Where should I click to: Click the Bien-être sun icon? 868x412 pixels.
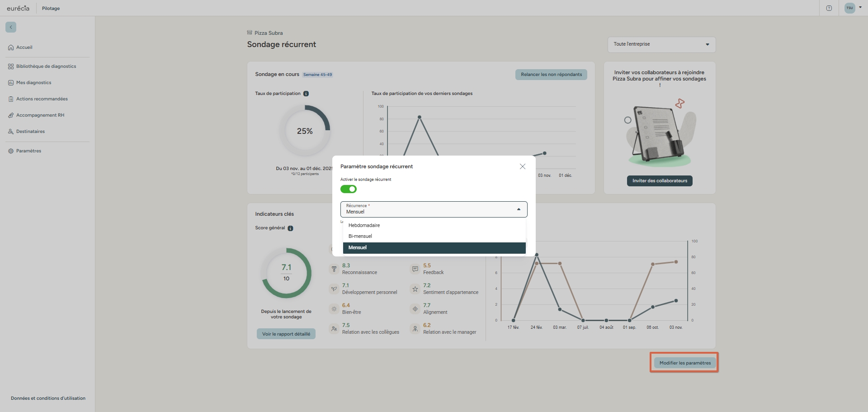click(x=334, y=309)
